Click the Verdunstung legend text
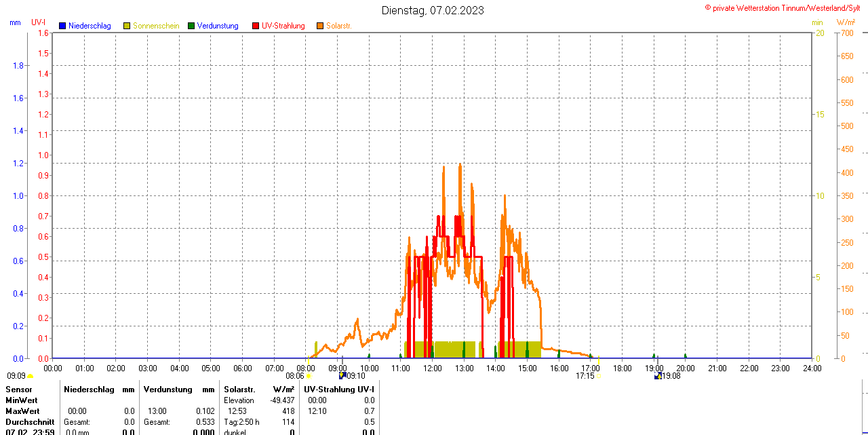This screenshot has width=868, height=435. [x=218, y=26]
